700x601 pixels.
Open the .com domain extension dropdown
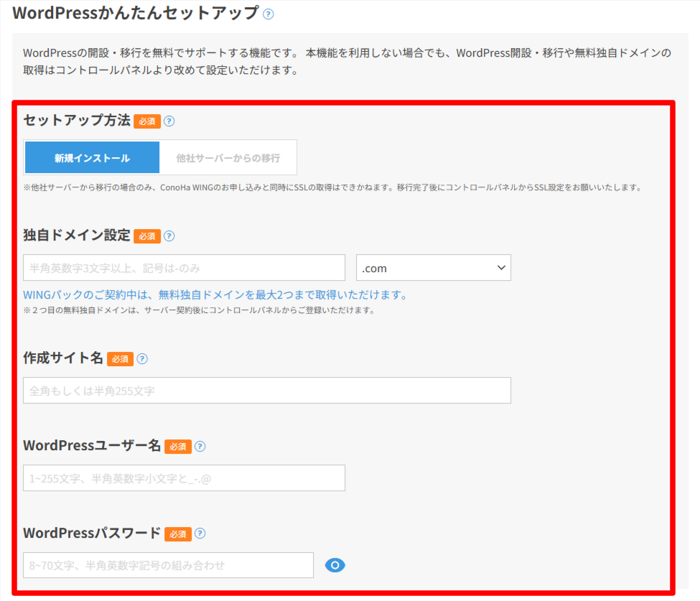click(434, 268)
